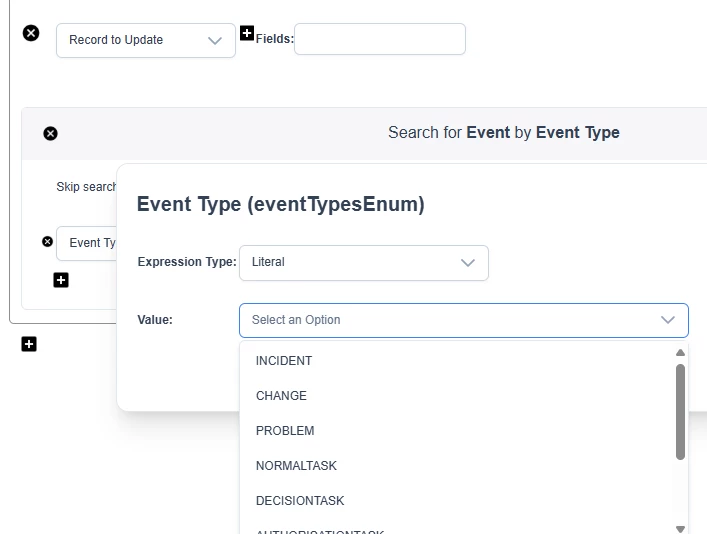Screen dimensions: 707x534
Task: Expand the Expression Type Literal dropdown
Action: click(363, 263)
